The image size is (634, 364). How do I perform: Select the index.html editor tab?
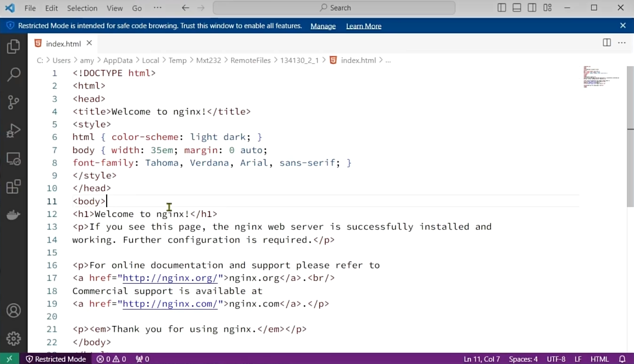tap(63, 44)
